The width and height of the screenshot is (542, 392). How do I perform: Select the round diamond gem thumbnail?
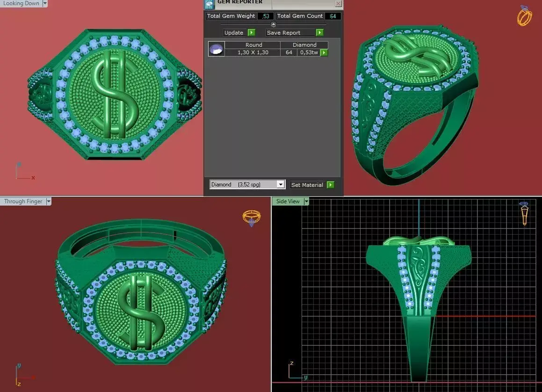click(x=217, y=49)
